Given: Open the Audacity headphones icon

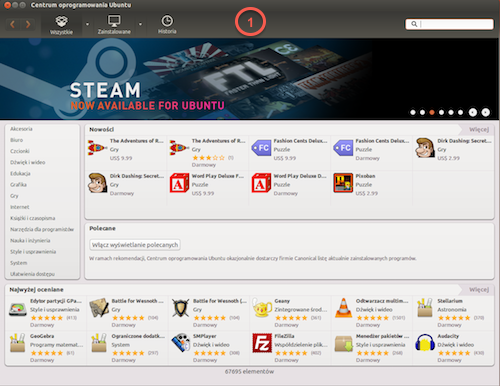Looking at the screenshot, I should [425, 343].
